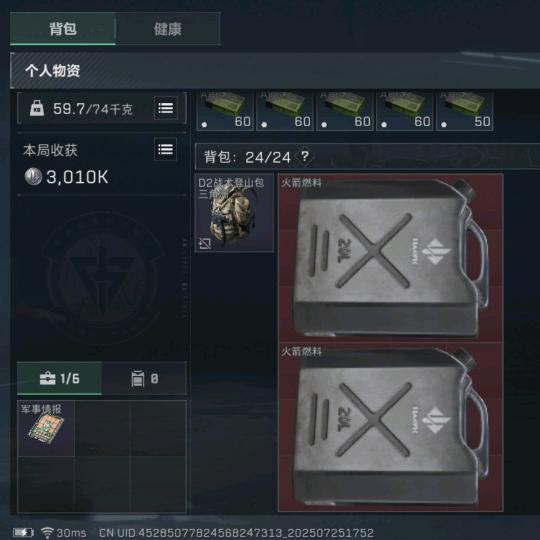540x540 pixels.
Task: Click the Wi-Fi latency icon showing 30ms
Action: [47, 532]
